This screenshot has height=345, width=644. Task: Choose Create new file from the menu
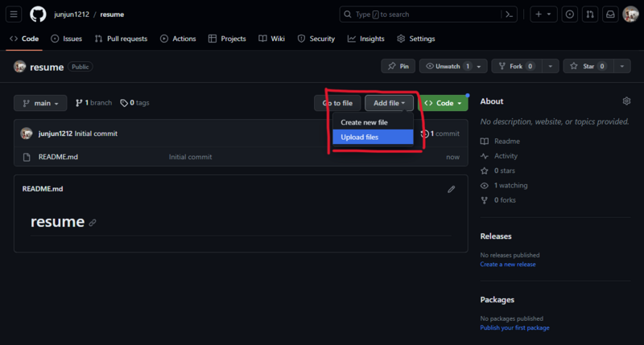point(373,122)
